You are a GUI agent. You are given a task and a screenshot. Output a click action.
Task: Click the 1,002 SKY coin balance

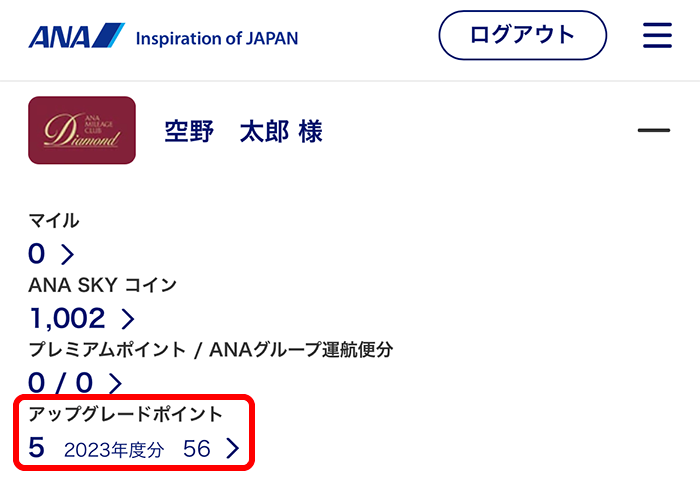[x=67, y=319]
